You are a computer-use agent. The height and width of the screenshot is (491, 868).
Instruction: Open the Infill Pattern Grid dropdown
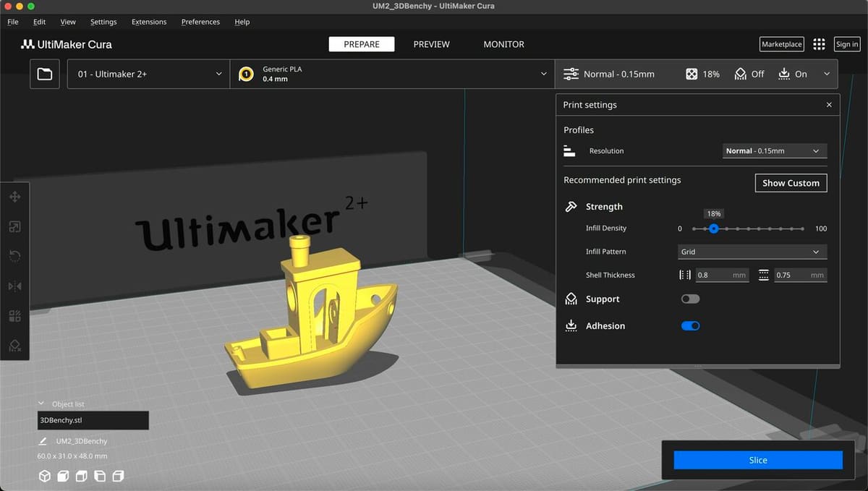pyautogui.click(x=752, y=252)
